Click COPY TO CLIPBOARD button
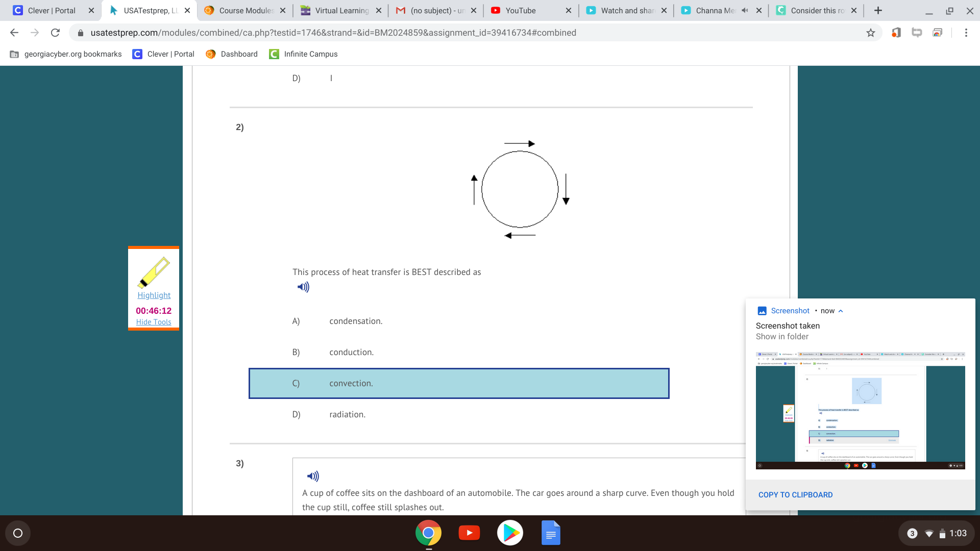 tap(795, 495)
